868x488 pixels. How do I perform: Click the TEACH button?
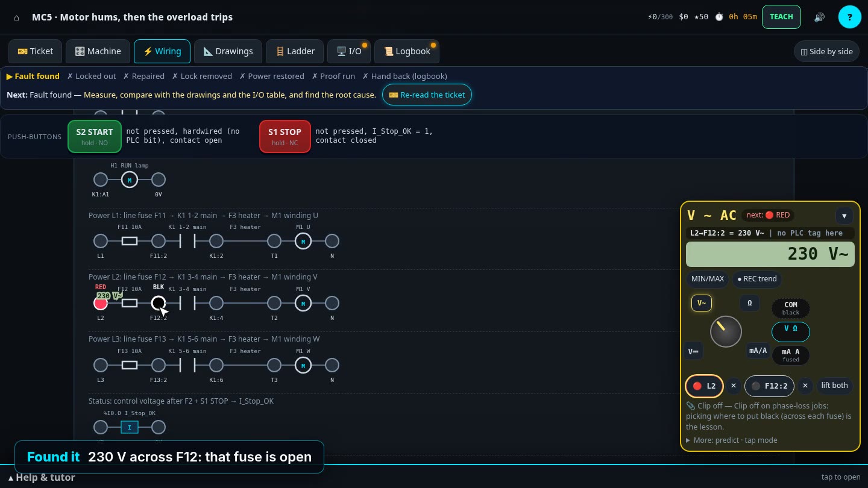(x=781, y=17)
